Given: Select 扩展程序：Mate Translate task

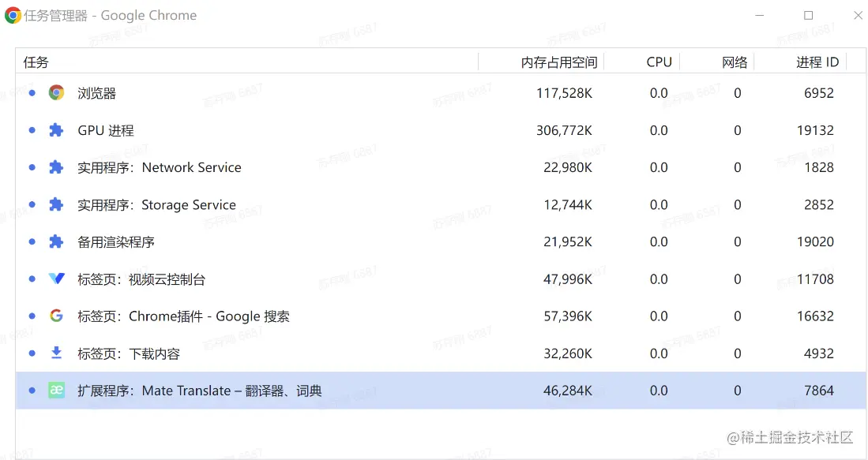Looking at the screenshot, I should [441, 391].
